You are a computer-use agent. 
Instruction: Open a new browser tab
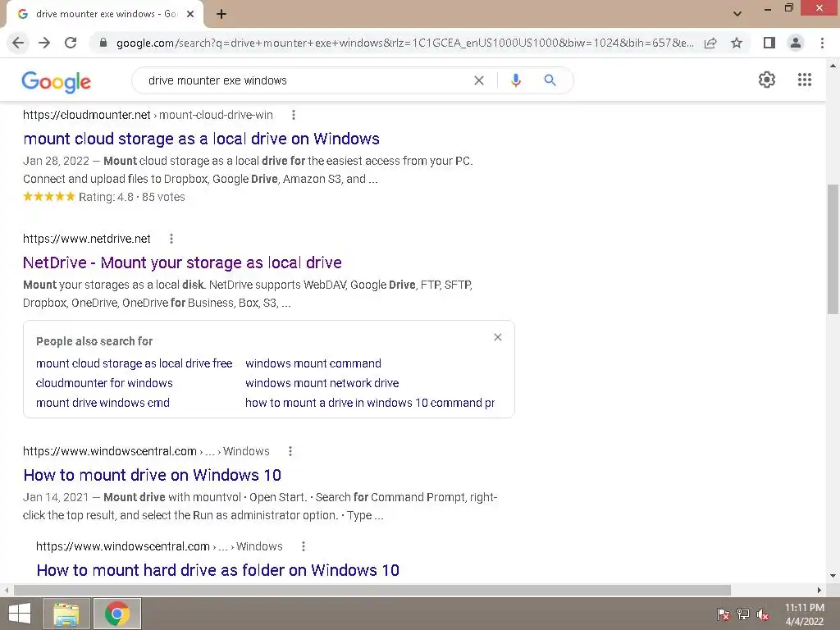(221, 14)
